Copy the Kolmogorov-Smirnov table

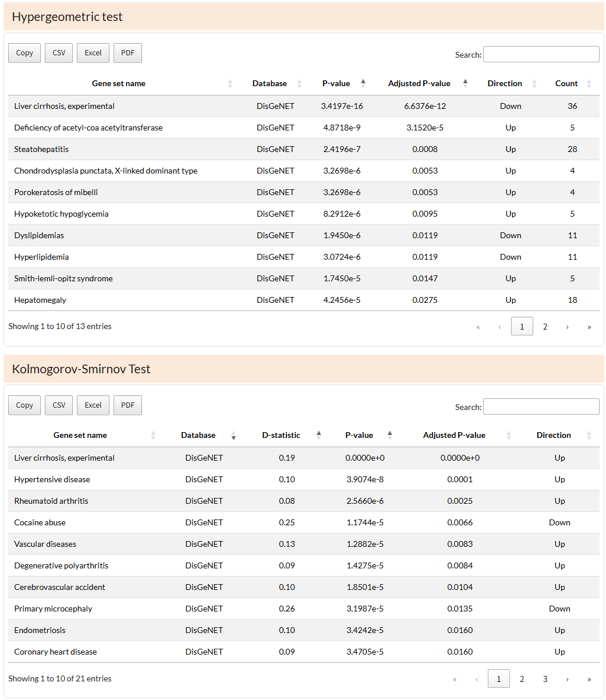click(24, 405)
